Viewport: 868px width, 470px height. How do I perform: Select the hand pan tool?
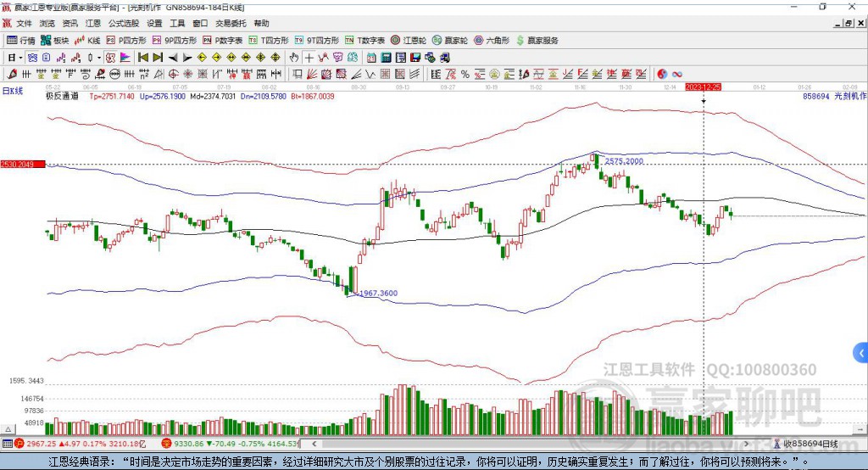pyautogui.click(x=294, y=58)
